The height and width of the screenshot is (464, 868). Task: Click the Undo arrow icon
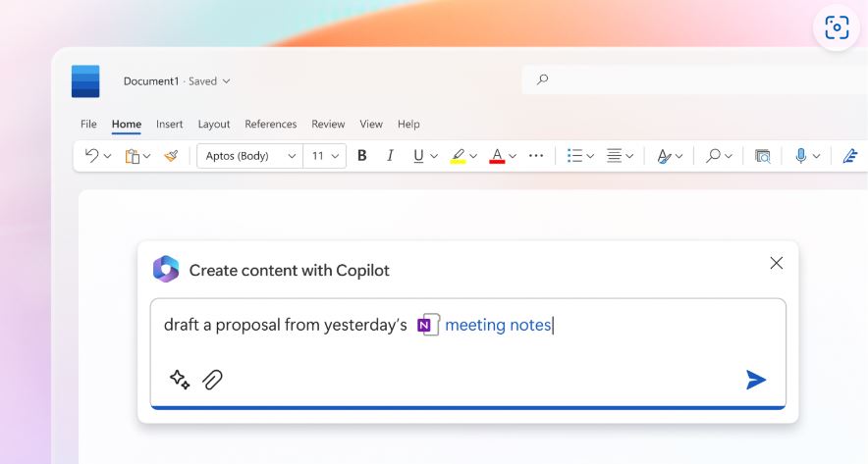click(x=91, y=156)
